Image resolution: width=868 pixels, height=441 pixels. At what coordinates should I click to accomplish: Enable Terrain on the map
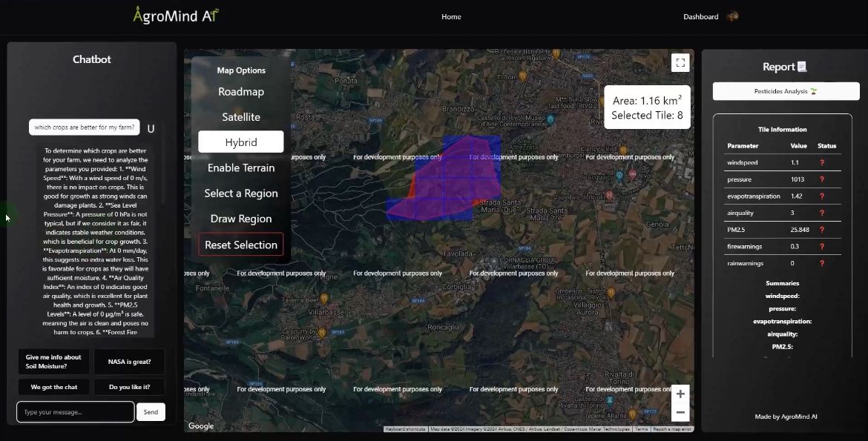click(241, 168)
